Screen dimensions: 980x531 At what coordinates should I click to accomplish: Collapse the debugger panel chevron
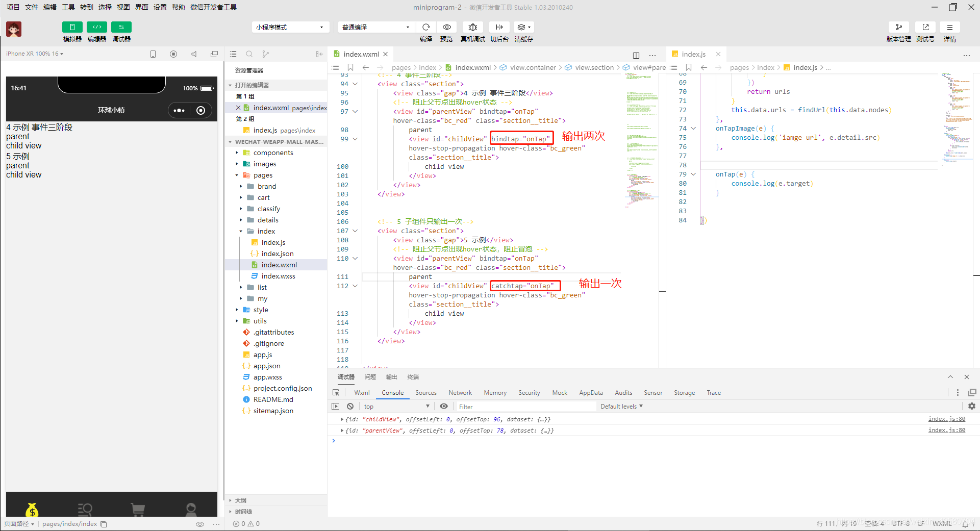pyautogui.click(x=950, y=377)
